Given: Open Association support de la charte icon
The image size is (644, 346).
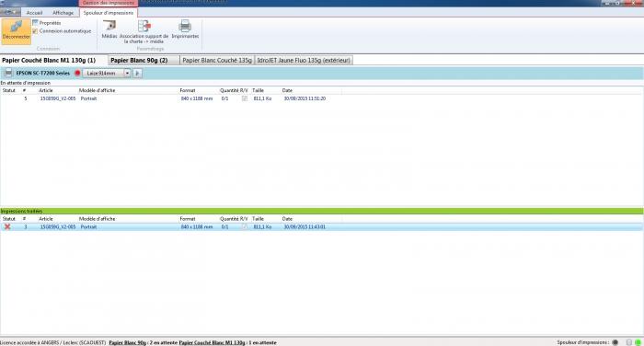Looking at the screenshot, I should (x=144, y=26).
